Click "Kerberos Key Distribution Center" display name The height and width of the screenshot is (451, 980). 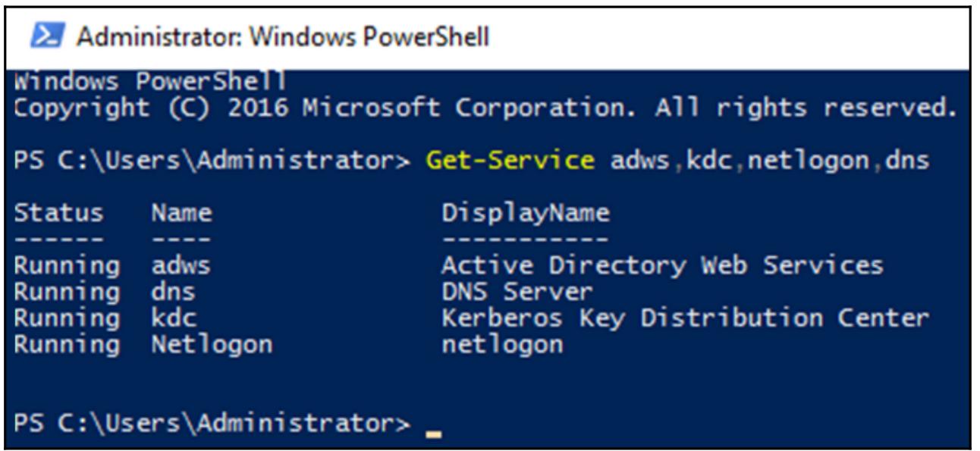[685, 318]
